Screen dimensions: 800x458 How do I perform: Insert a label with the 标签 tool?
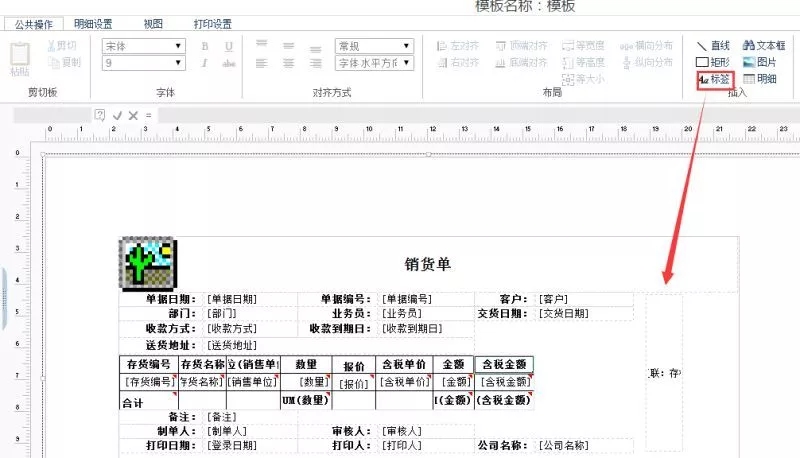pos(715,80)
